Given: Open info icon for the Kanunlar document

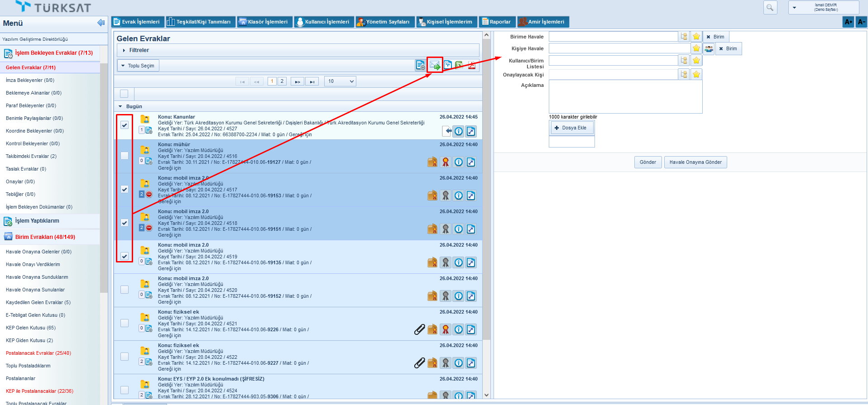Looking at the screenshot, I should point(459,131).
